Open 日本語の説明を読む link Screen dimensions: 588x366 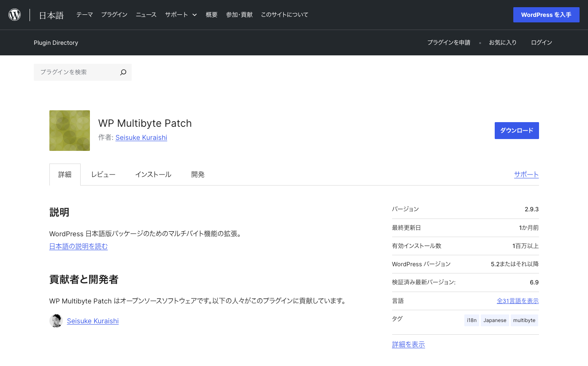click(x=79, y=246)
